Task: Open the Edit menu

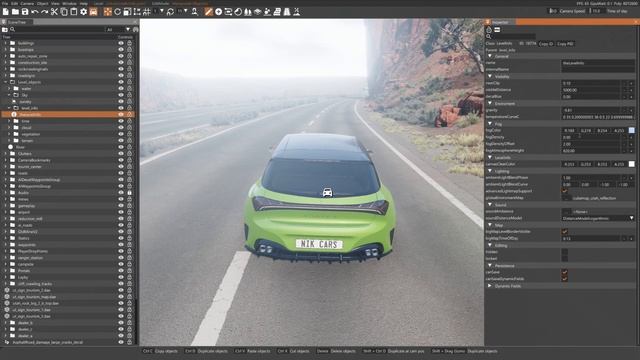Action: (14, 3)
